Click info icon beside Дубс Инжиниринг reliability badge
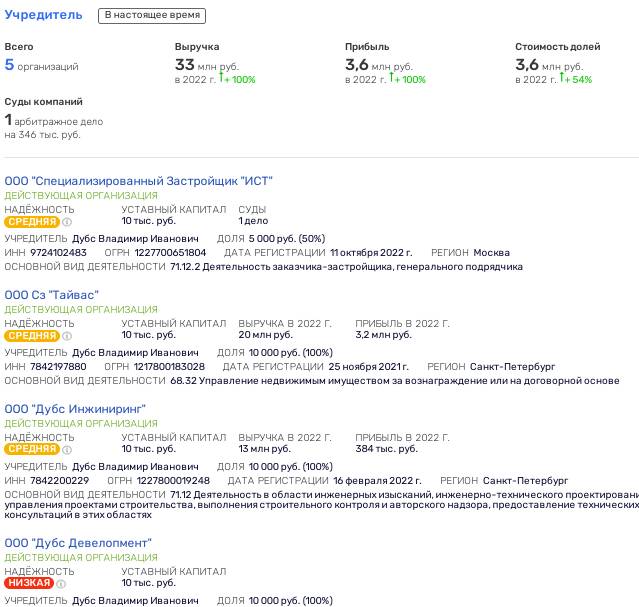 coord(67,450)
